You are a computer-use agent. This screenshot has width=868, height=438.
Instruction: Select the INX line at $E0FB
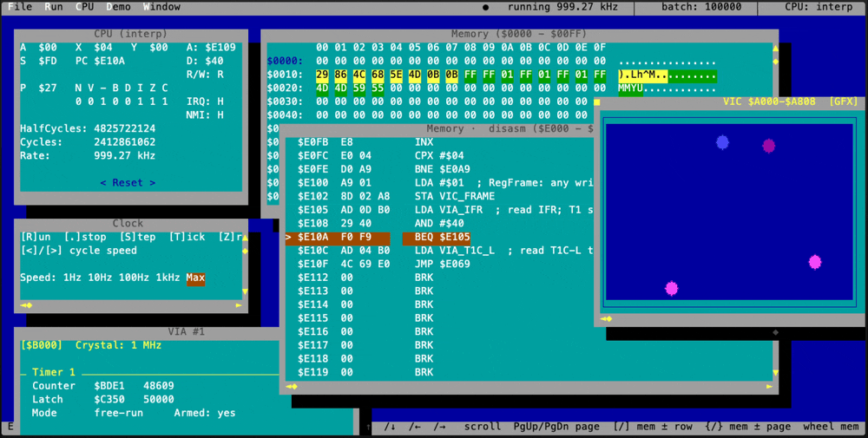[365, 142]
